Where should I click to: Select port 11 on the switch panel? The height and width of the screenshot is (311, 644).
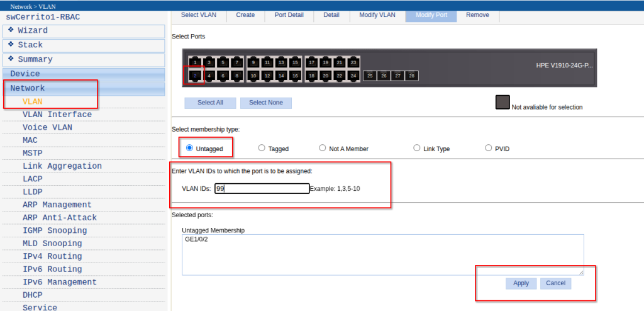click(267, 62)
